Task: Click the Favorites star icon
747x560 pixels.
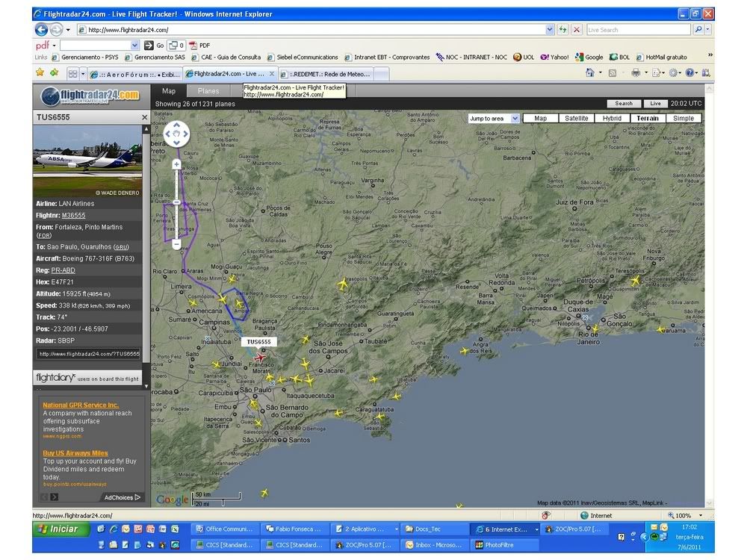Action: [40, 73]
